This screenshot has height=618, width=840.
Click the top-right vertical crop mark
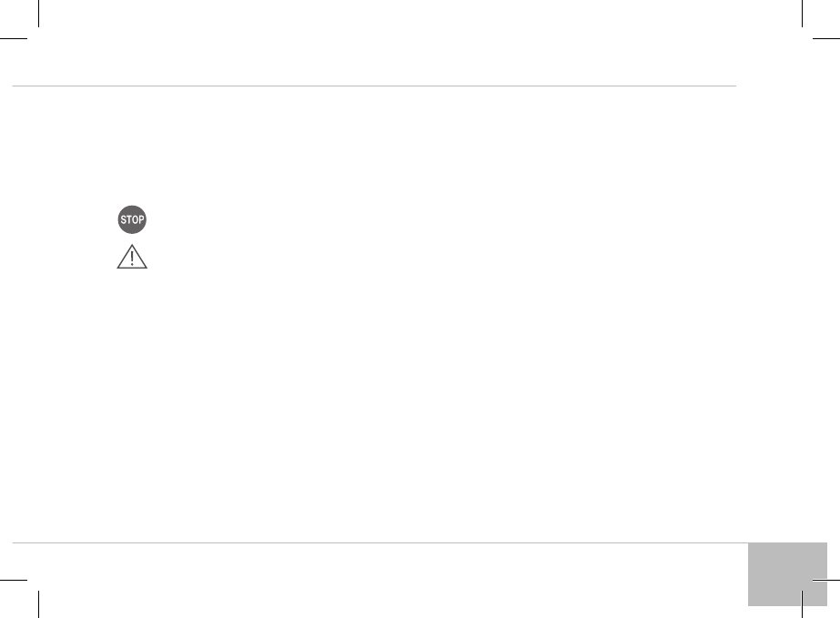[x=801, y=14]
